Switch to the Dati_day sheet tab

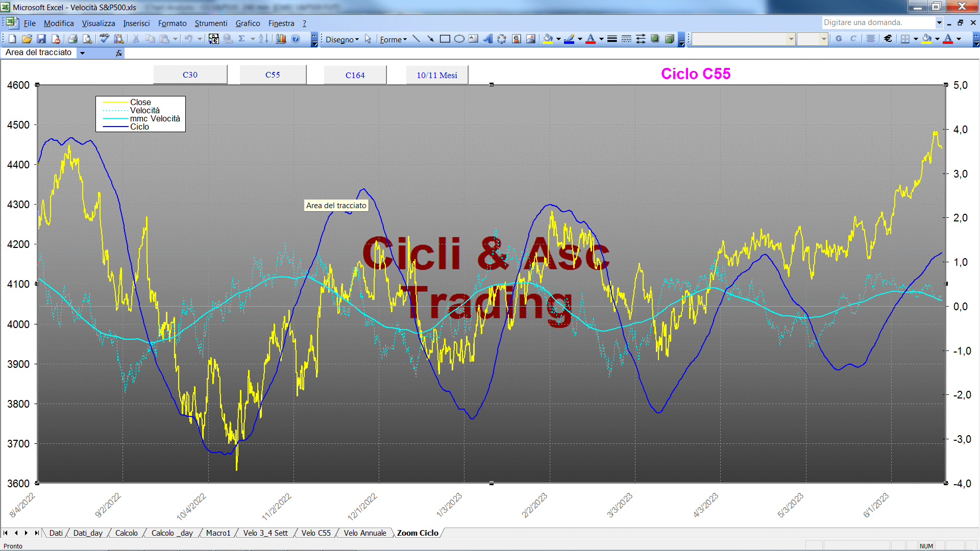point(88,533)
